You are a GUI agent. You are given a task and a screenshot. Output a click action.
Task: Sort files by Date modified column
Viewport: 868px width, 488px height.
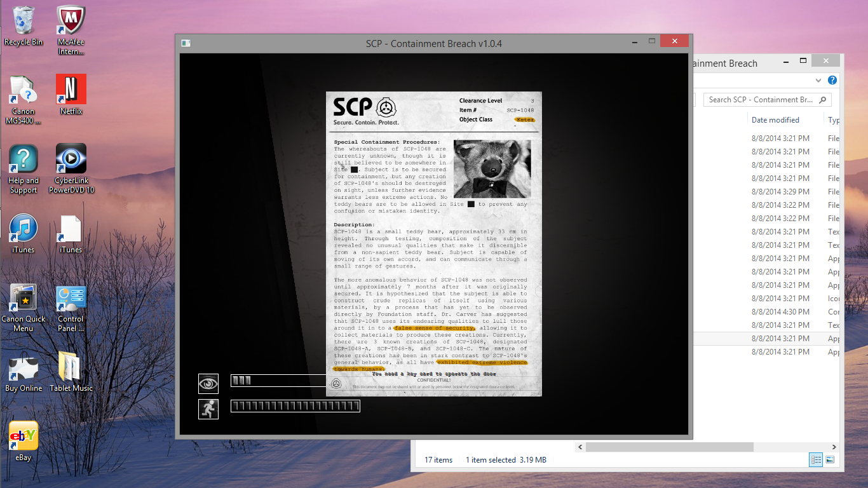pyautogui.click(x=775, y=120)
